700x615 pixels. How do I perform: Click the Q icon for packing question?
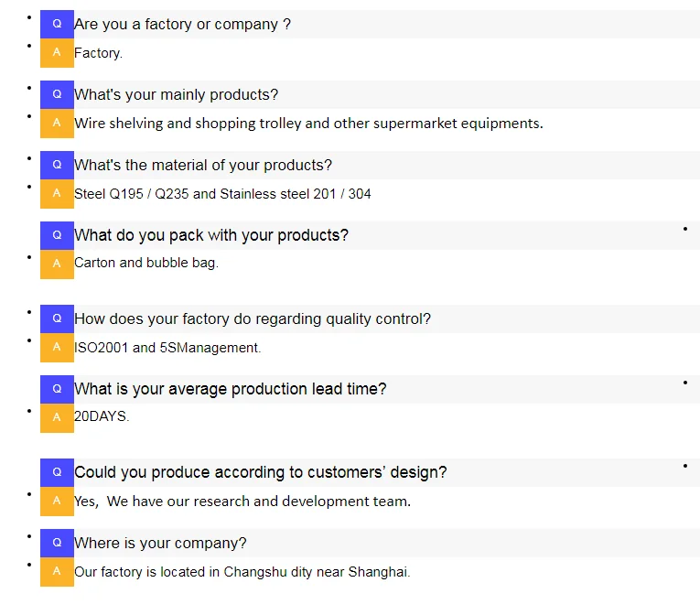tap(57, 235)
